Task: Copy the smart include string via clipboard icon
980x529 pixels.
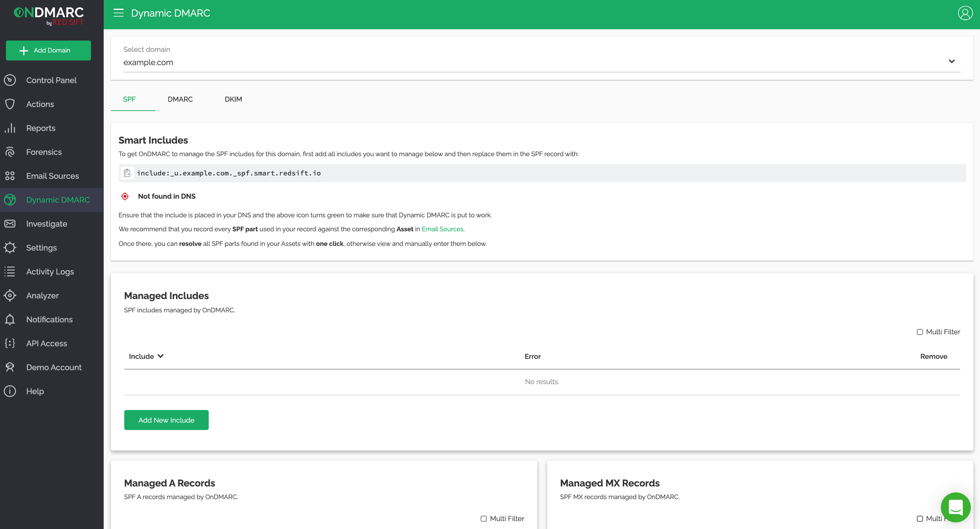Action: click(x=128, y=173)
